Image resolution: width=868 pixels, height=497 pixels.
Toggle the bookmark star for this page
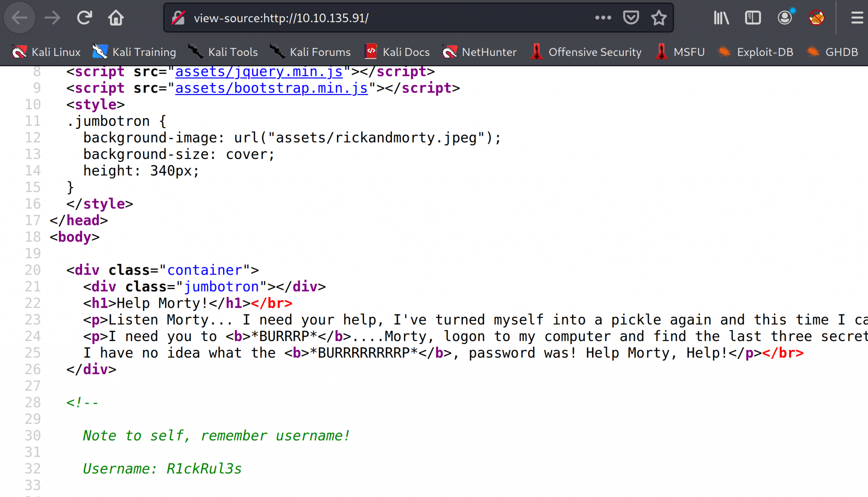tap(659, 18)
